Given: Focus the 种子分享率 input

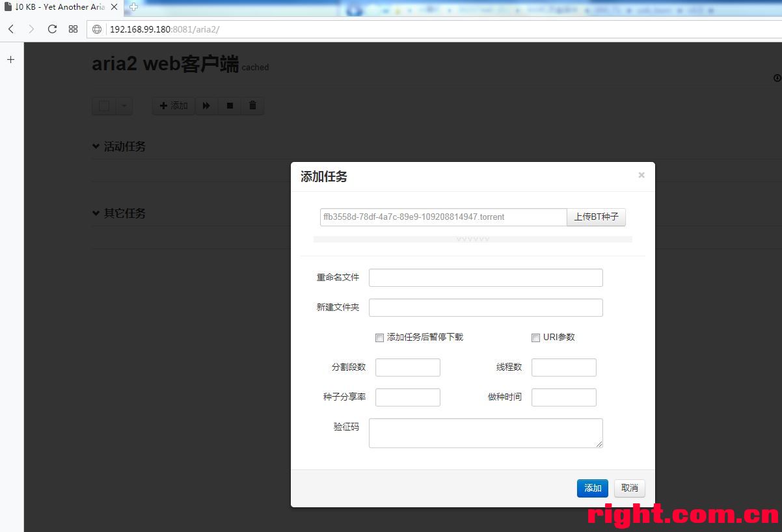Looking at the screenshot, I should pyautogui.click(x=408, y=397).
